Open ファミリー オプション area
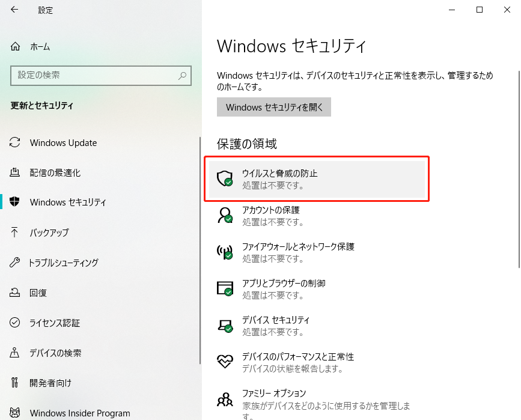The image size is (521, 420). 317,402
